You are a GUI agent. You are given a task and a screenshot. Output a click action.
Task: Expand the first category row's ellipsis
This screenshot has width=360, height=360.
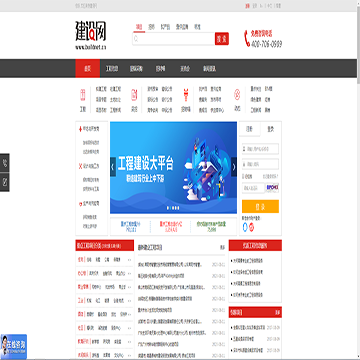pyautogui.click(x=129, y=259)
